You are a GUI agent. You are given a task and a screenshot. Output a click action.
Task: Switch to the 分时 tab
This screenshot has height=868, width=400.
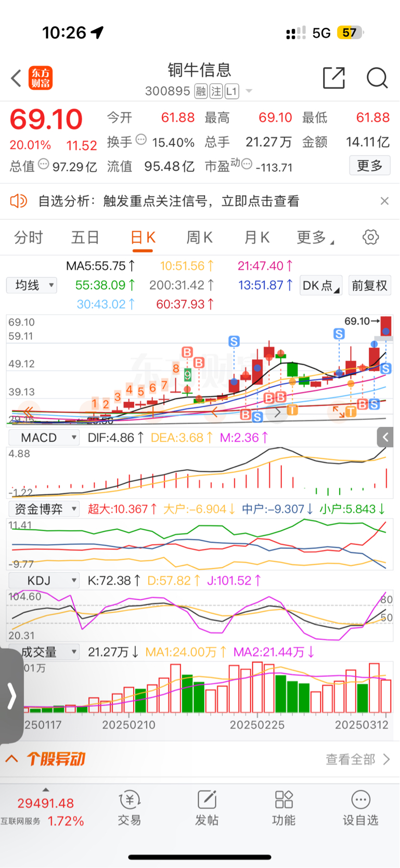coord(29,238)
